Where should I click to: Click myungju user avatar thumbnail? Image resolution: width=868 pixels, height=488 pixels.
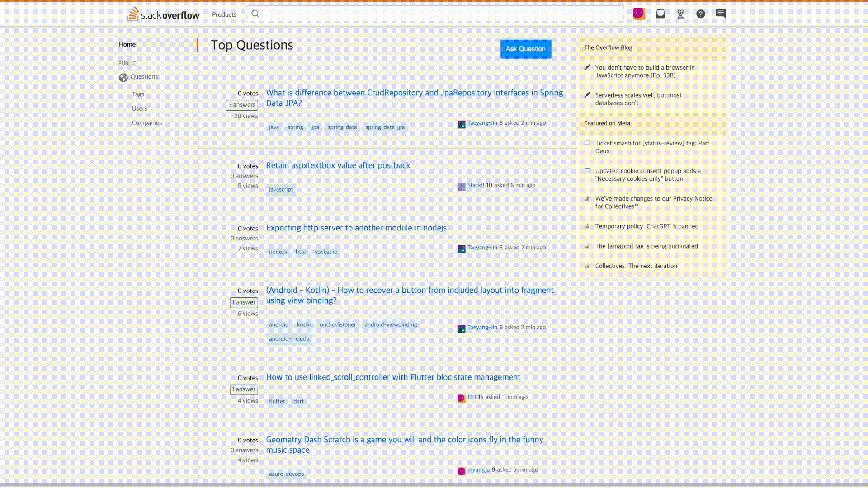click(461, 471)
